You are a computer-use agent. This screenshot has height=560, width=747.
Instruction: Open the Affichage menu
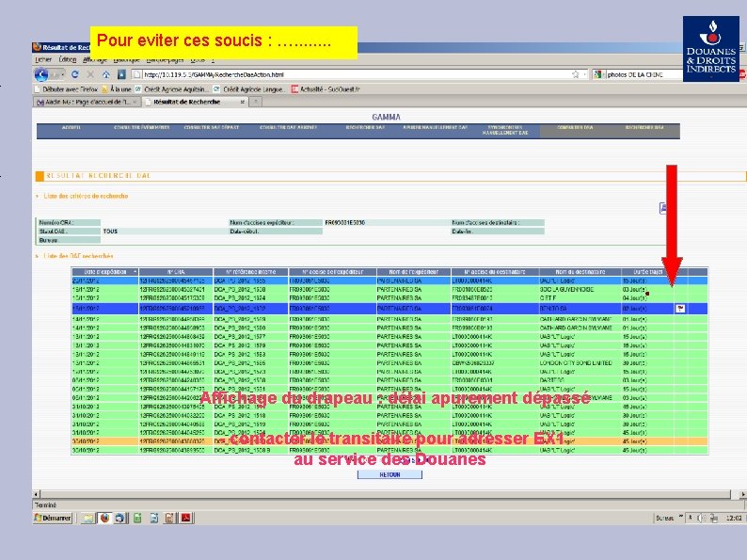[x=95, y=59]
